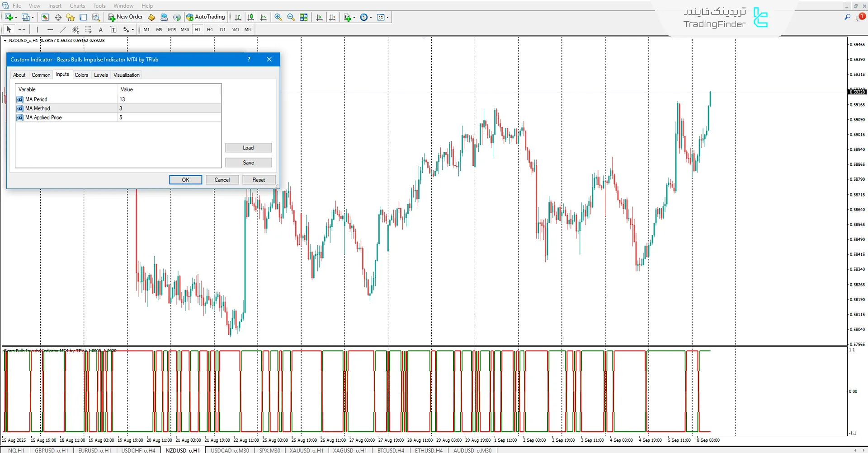
Task: Open a New Order window
Action: tap(125, 17)
